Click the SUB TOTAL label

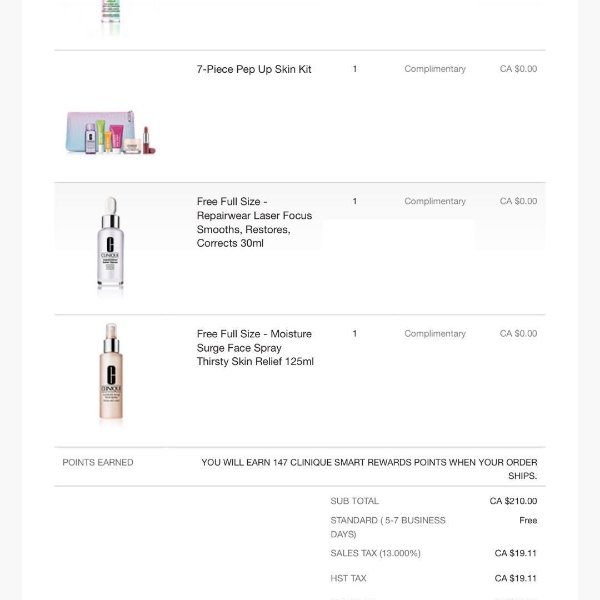click(355, 501)
